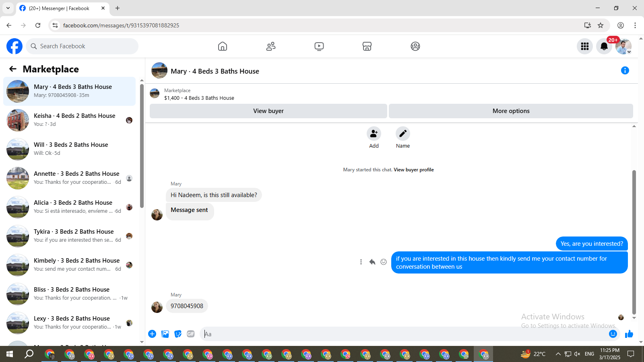Open the nine-dot apps menu
The width and height of the screenshot is (644, 362).
click(585, 46)
